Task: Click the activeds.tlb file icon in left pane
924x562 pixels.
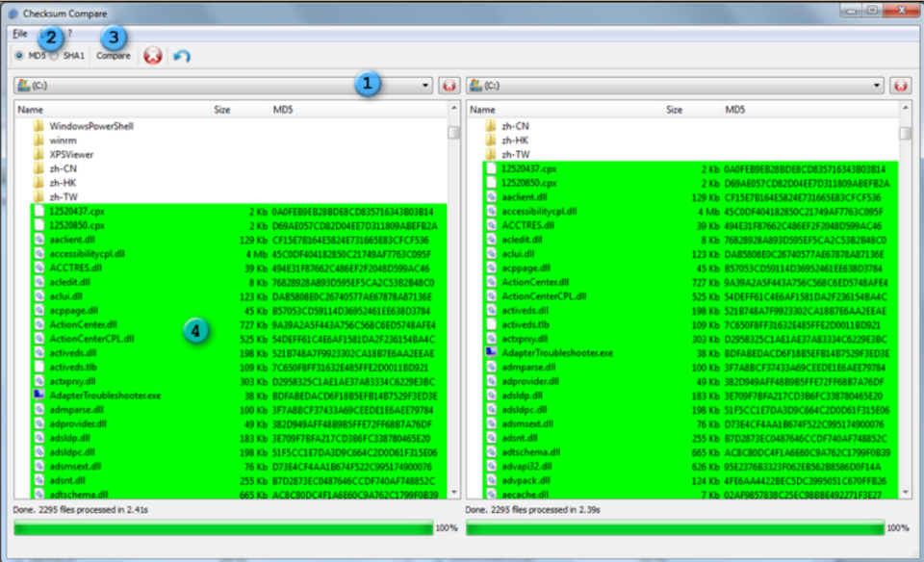Action: pos(38,367)
